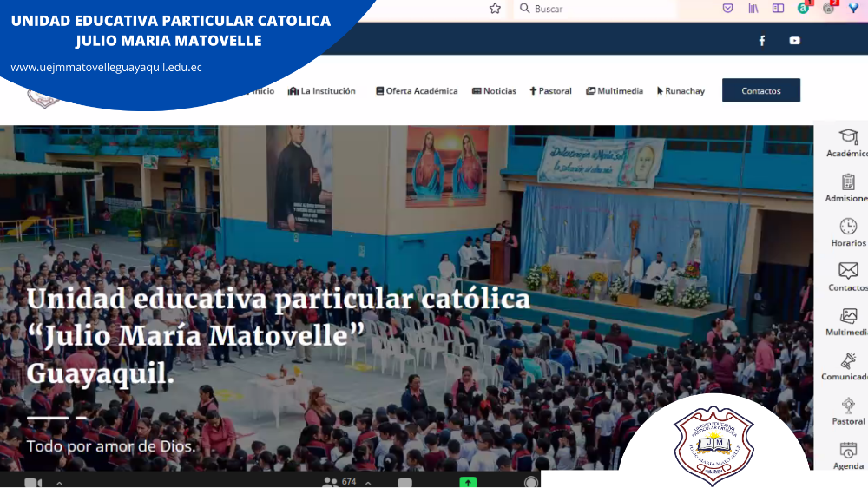Open the grey extension with badge 2
The image size is (868, 488).
(829, 8)
